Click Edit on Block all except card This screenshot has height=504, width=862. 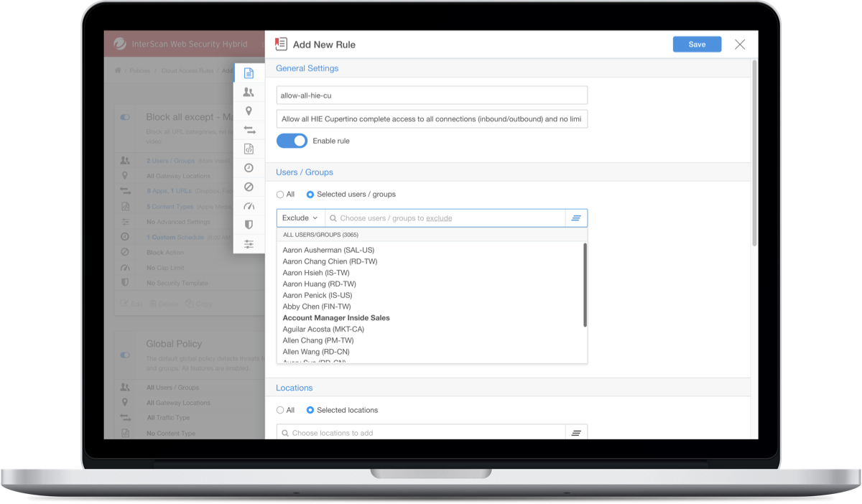[x=131, y=304]
